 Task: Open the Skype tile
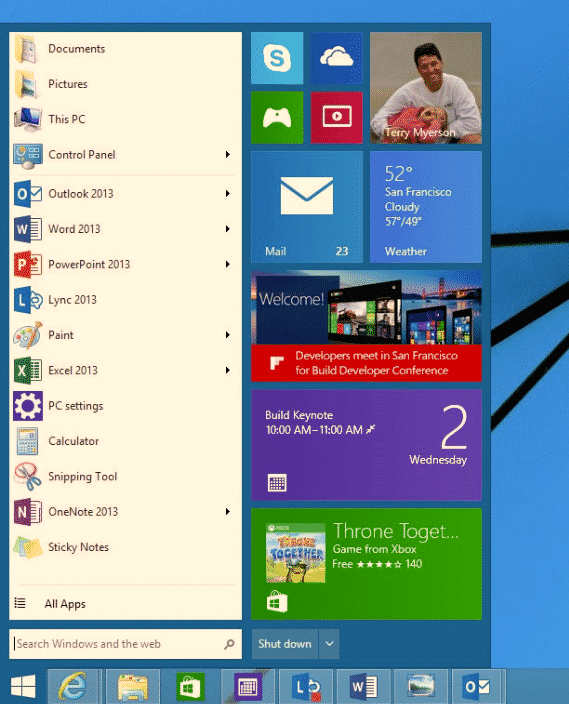[x=277, y=58]
